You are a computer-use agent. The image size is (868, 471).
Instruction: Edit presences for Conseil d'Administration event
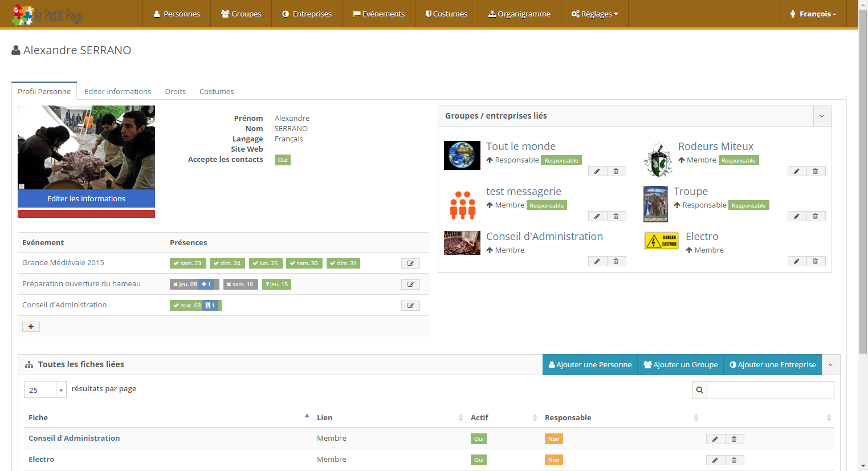click(x=410, y=306)
